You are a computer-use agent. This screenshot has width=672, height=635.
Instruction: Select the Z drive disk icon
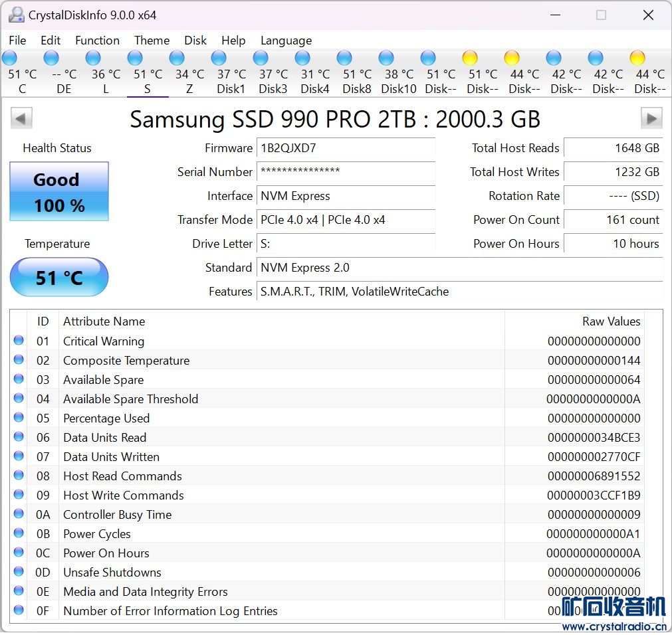pos(177,58)
